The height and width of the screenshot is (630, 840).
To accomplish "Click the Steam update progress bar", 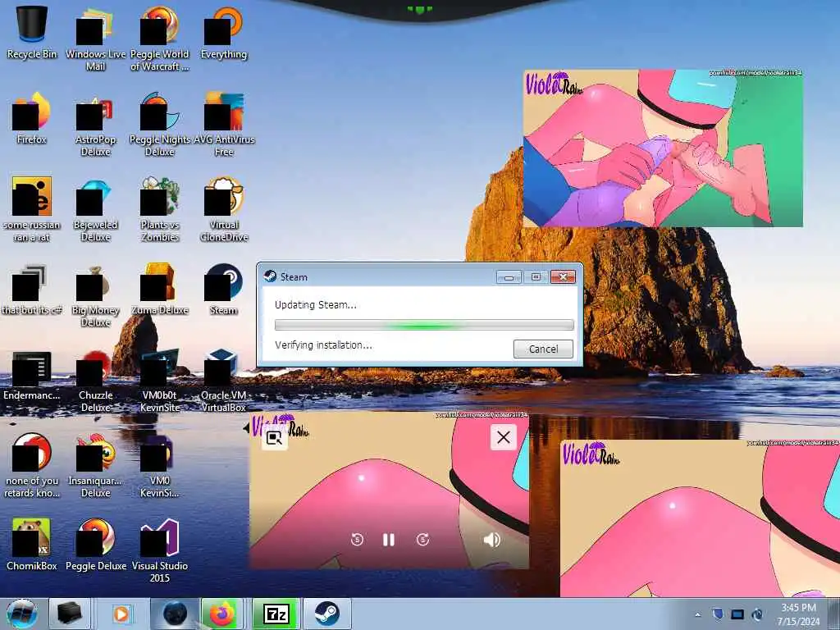I will pyautogui.click(x=424, y=325).
